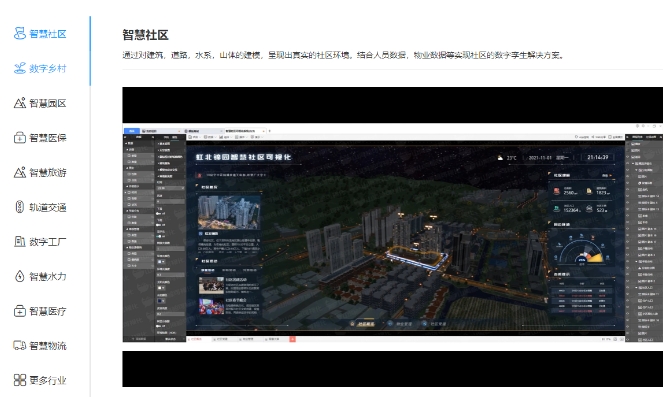Click the 虹北锦园智慧社区可视化 title in the preview
Screen dimensions: 664x397
tap(243, 157)
